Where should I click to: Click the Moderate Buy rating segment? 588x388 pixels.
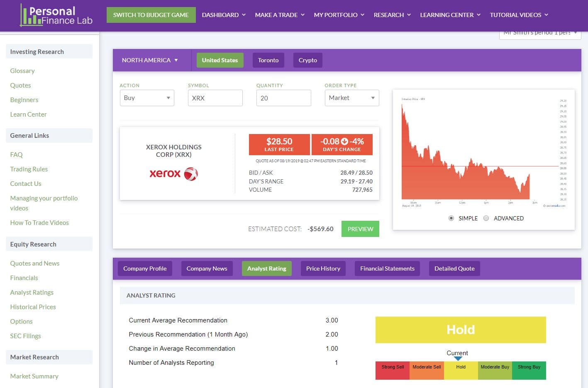pos(495,371)
